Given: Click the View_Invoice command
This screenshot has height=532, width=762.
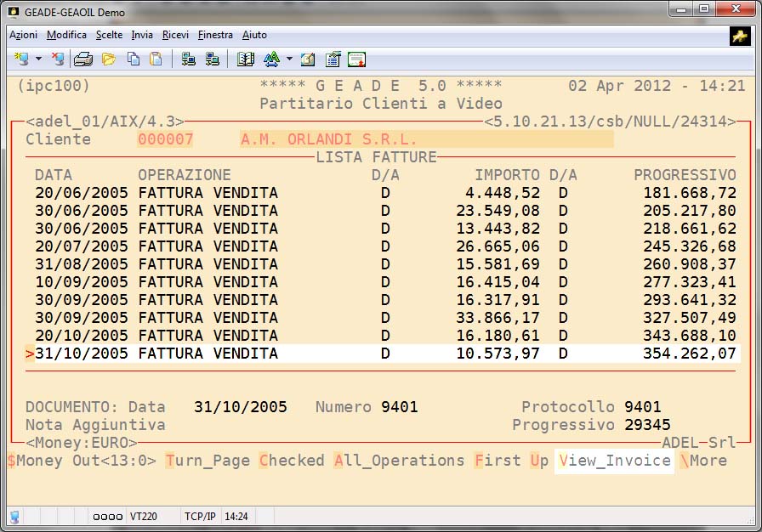Looking at the screenshot, I should pyautogui.click(x=614, y=461).
